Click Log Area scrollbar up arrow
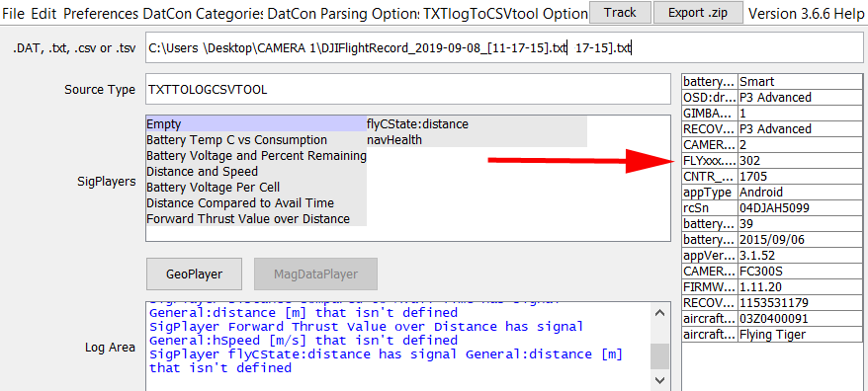868x391 pixels. pyautogui.click(x=659, y=313)
